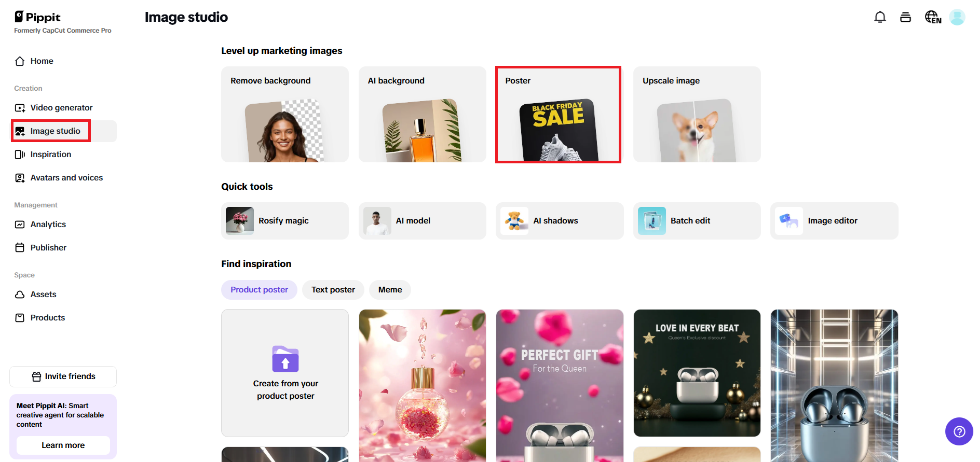The width and height of the screenshot is (980, 462).
Task: Open the help question mark bubble
Action: point(959,431)
